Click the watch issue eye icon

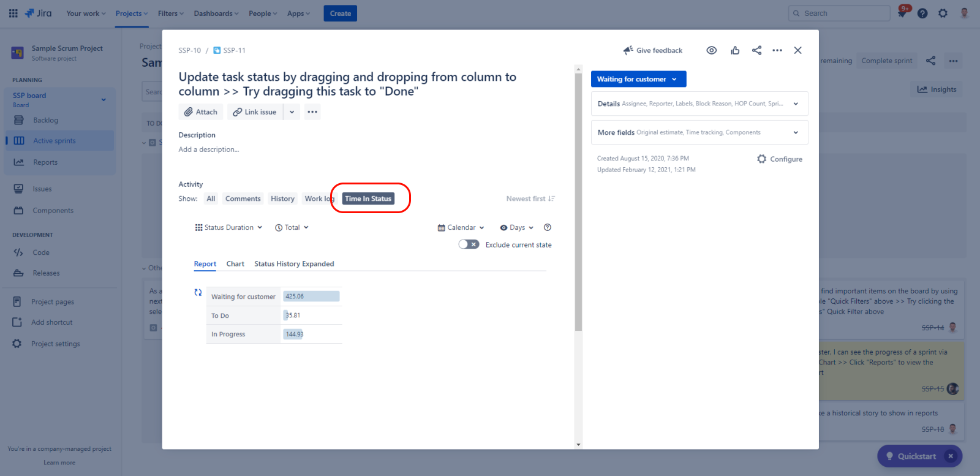tap(711, 50)
